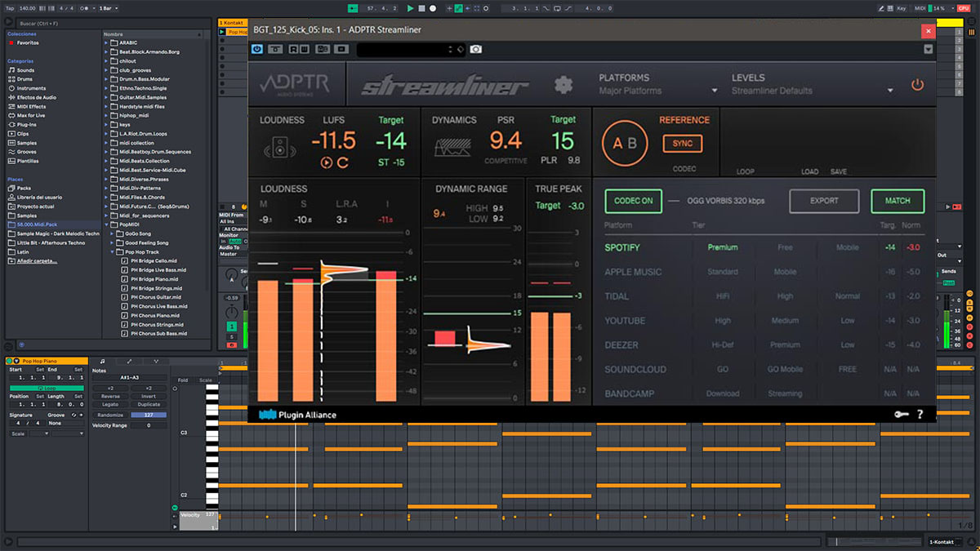Select Spotify Free tier
980x551 pixels.
click(x=785, y=247)
